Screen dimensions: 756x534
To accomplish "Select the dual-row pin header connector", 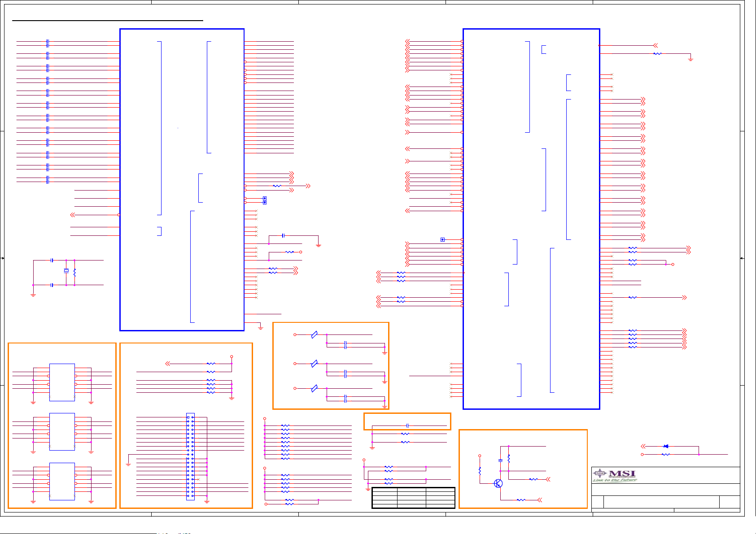I will (190, 456).
